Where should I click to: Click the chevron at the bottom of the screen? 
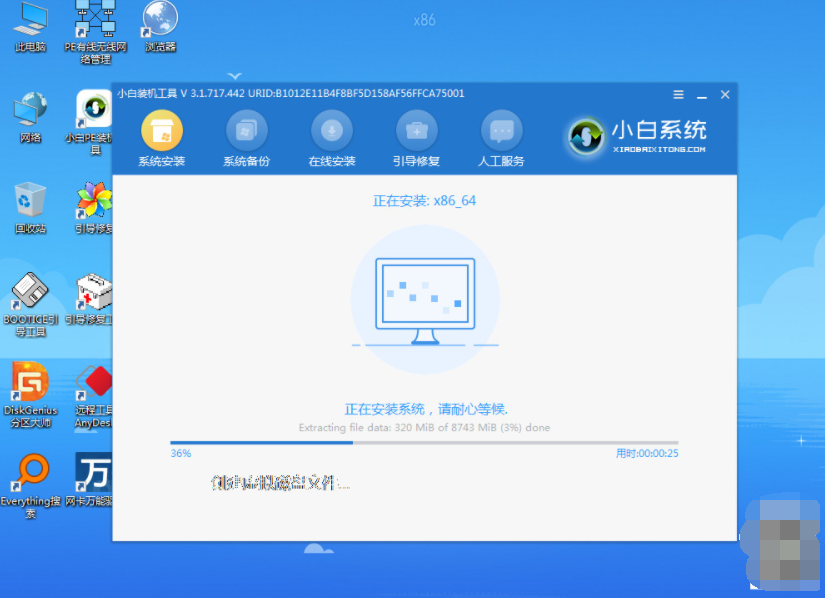coord(318,551)
